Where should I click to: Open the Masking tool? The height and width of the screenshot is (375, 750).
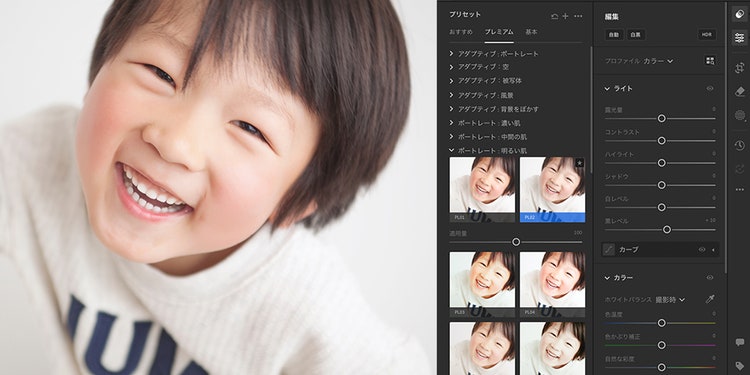pos(739,115)
